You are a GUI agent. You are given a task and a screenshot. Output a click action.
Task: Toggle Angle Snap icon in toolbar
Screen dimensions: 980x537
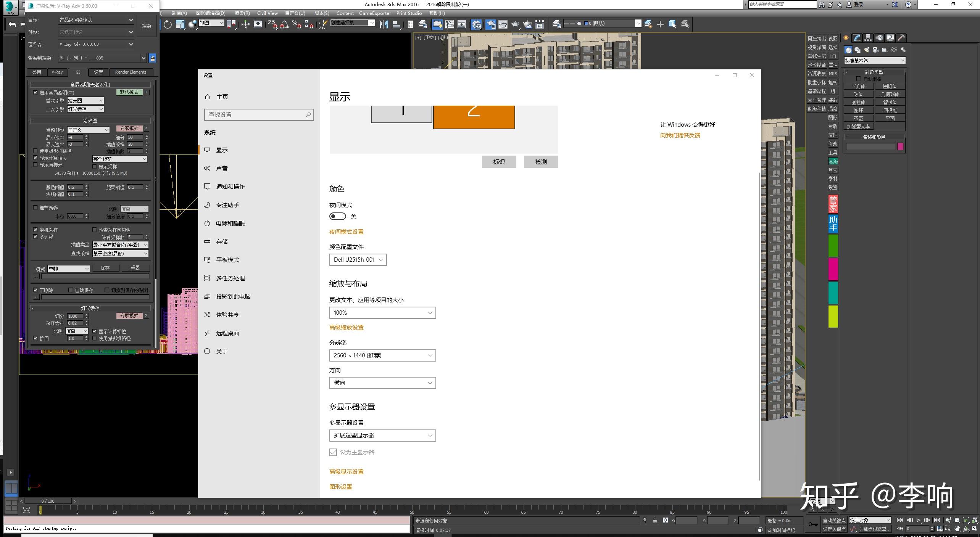point(284,24)
